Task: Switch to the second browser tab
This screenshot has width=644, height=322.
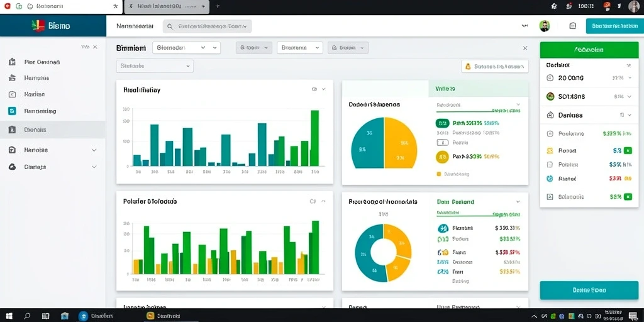Action: [x=166, y=6]
